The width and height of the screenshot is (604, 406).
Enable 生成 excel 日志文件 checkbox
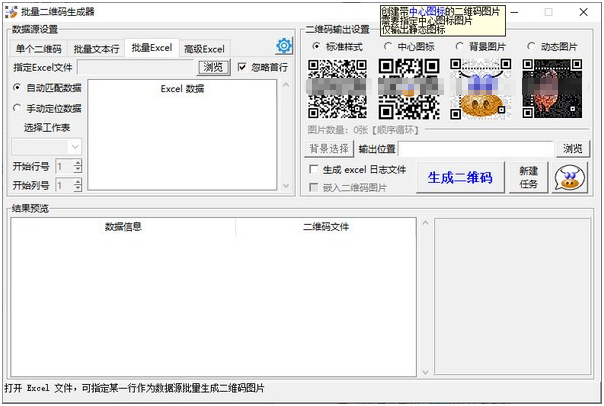pos(314,170)
